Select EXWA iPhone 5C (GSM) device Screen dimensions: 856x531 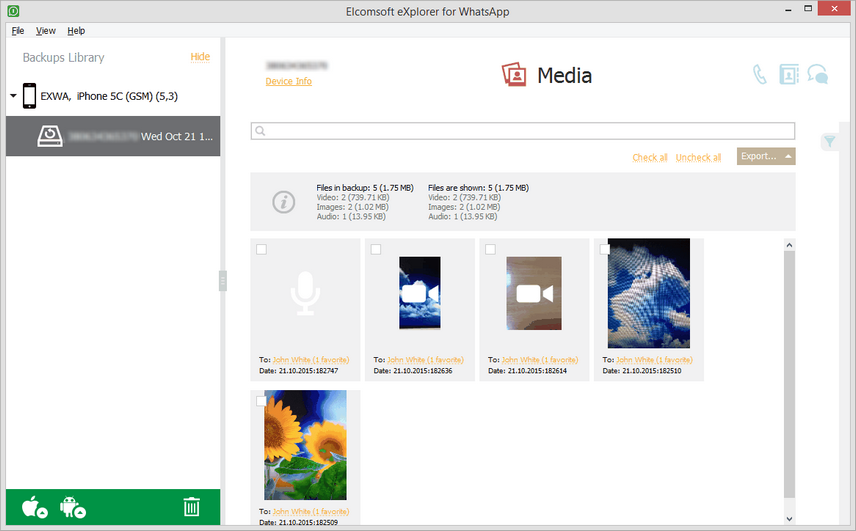pyautogui.click(x=109, y=96)
